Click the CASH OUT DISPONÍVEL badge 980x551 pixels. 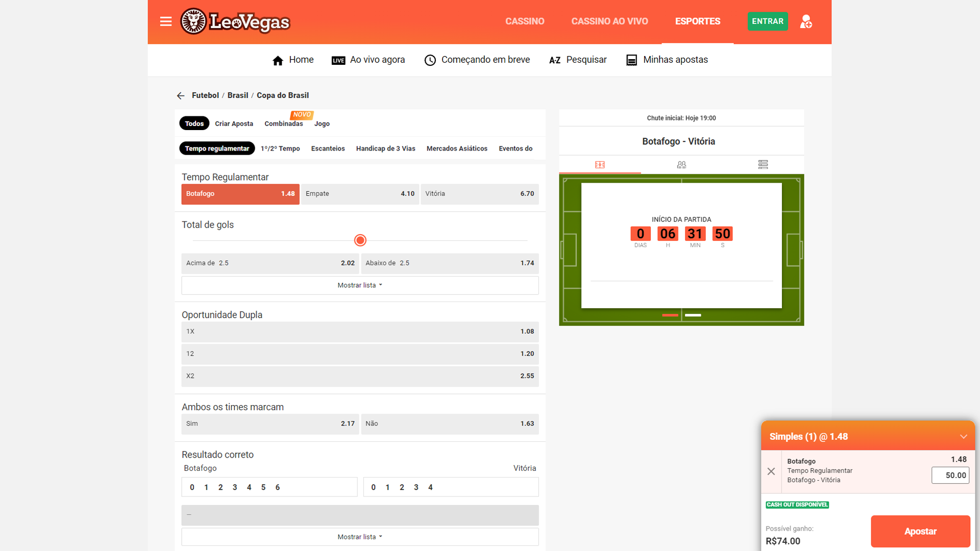click(x=797, y=505)
